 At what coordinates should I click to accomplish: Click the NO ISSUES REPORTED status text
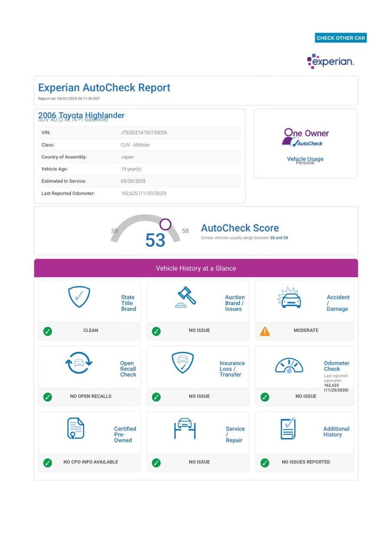click(306, 462)
